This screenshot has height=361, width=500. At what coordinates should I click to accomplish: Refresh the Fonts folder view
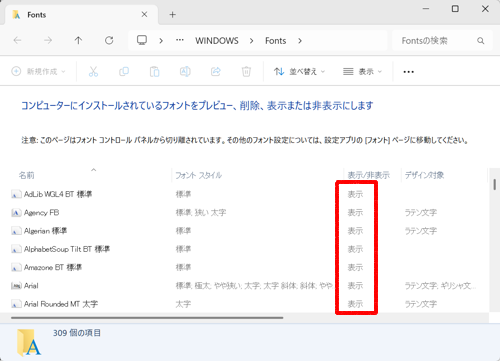point(109,41)
